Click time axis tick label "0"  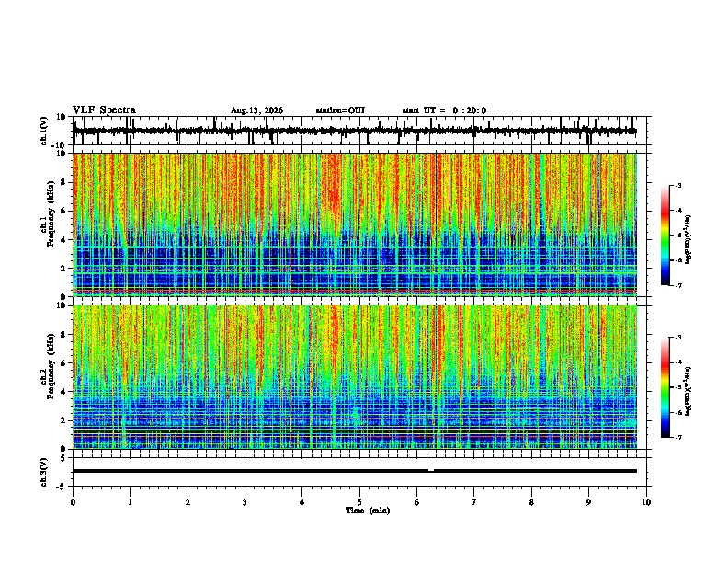tap(73, 502)
